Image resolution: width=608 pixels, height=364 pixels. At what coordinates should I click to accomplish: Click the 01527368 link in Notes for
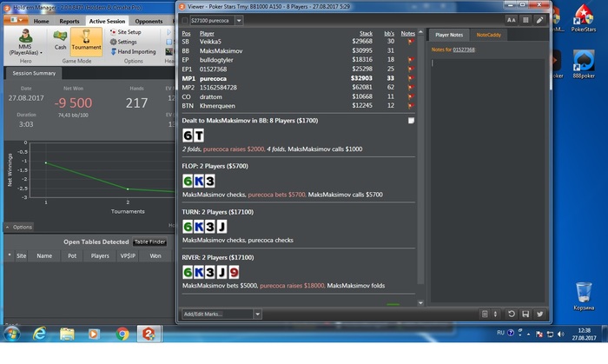click(464, 50)
